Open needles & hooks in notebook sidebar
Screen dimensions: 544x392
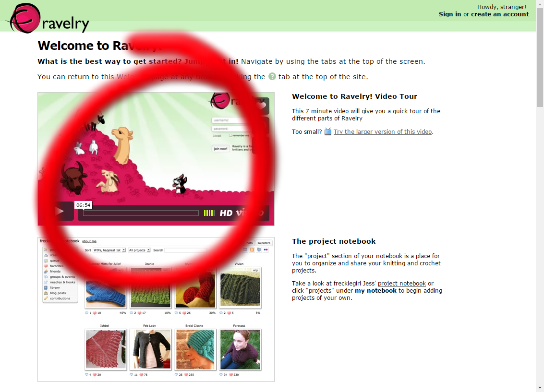[62, 282]
